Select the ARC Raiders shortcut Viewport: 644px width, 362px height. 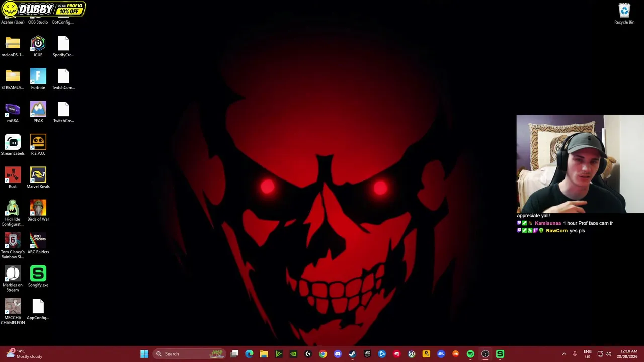coord(38,243)
